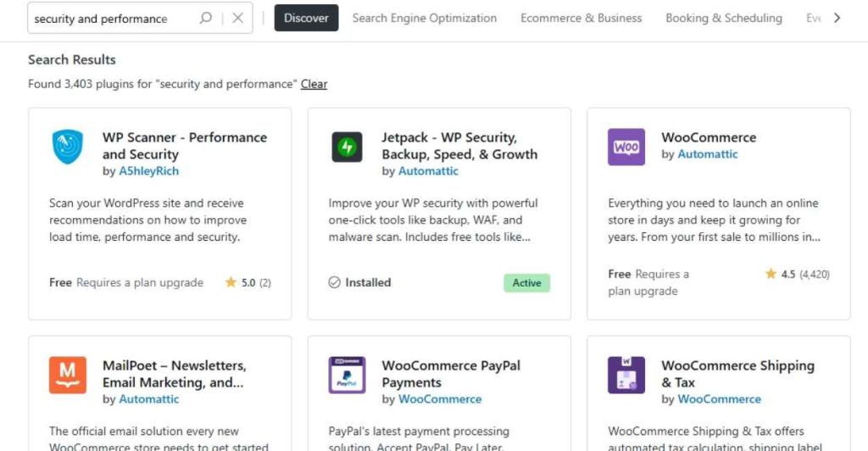This screenshot has width=868, height=451.
Task: Click the WooCommerce Shipping & Tax icon
Action: [626, 375]
